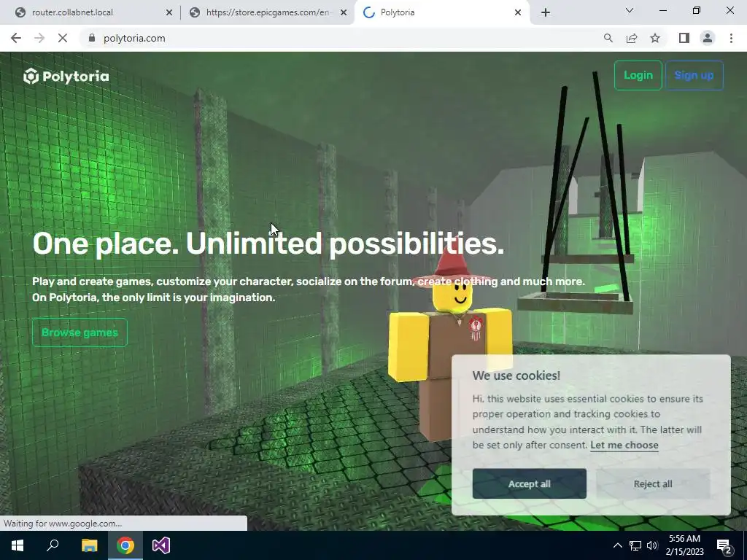Close the router.collabnet.local tab

point(169,12)
